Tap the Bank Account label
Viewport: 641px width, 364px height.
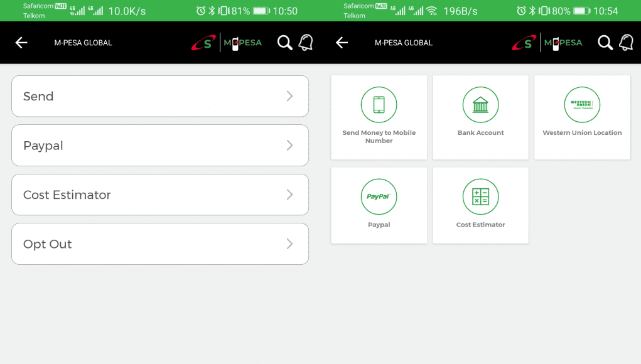click(481, 133)
